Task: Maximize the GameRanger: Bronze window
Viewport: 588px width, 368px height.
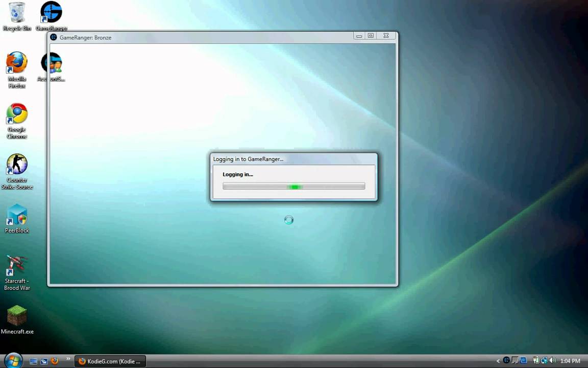Action: tap(371, 36)
